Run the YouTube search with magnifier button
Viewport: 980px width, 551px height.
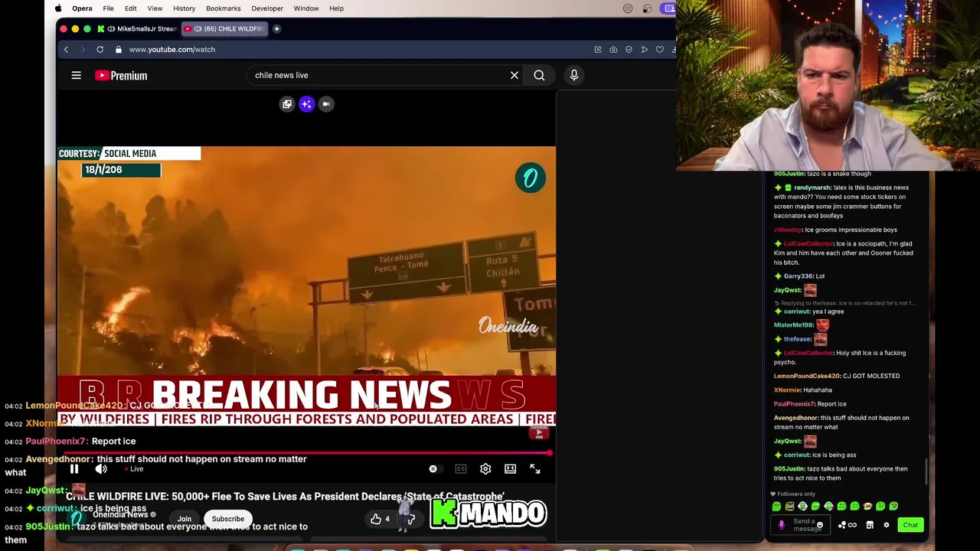tap(539, 75)
